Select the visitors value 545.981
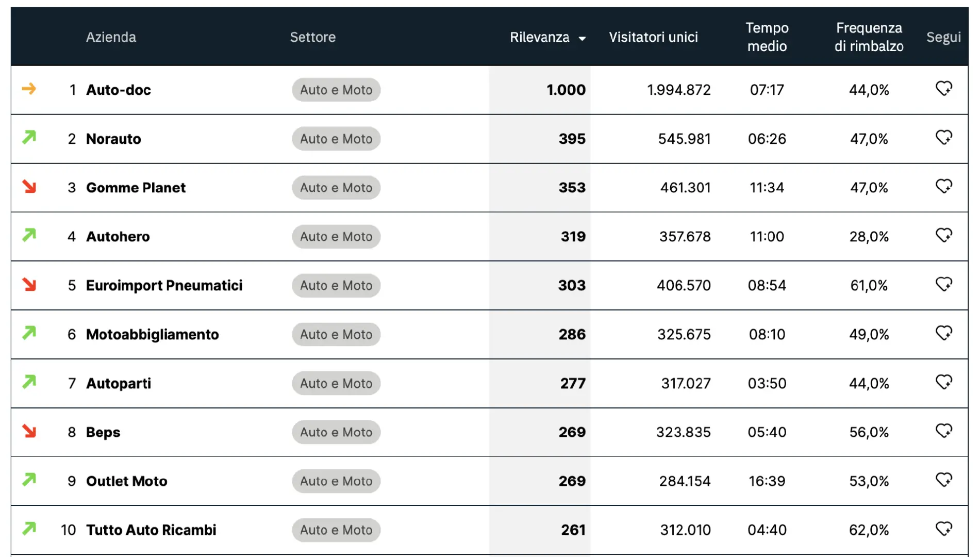980x557 pixels. pyautogui.click(x=684, y=139)
